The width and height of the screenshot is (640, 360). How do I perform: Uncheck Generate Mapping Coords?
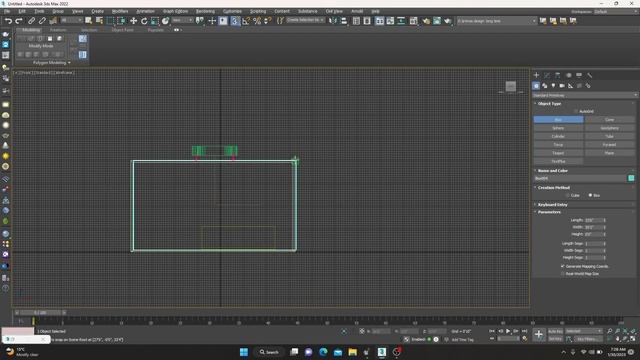click(563, 266)
